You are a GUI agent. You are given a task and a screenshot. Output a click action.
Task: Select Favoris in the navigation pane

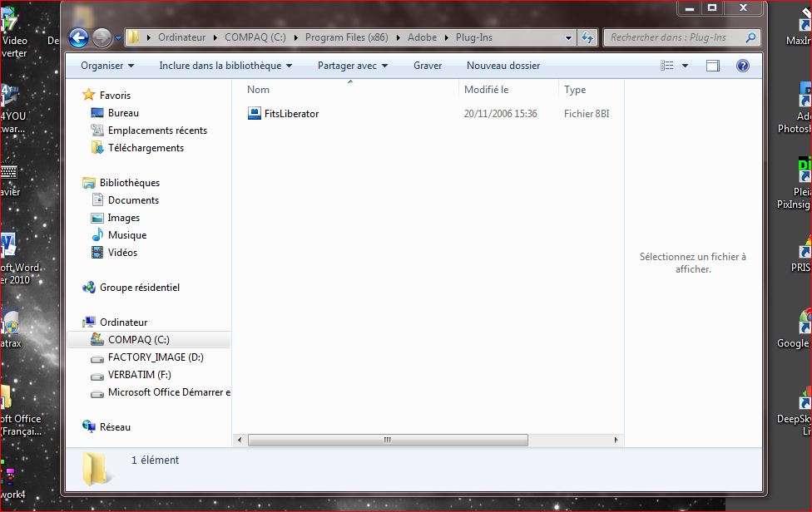[x=115, y=95]
